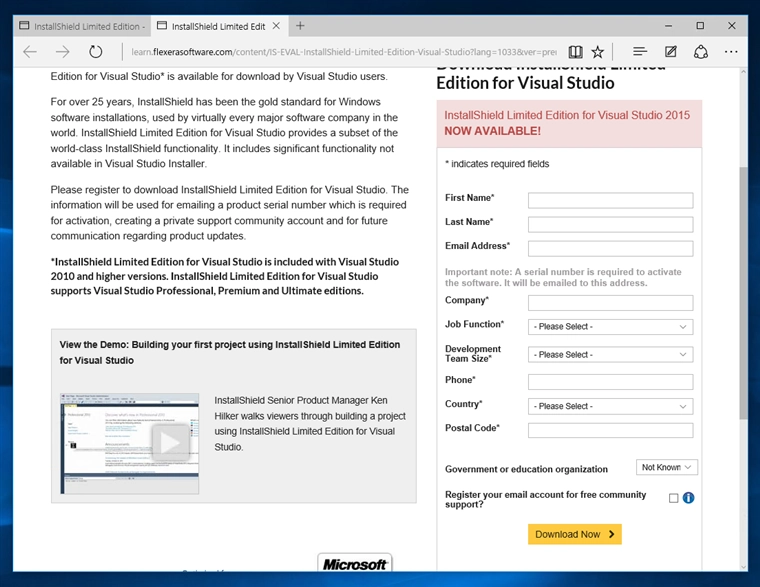Go back to the previous page
This screenshot has width=760, height=587.
coord(30,52)
